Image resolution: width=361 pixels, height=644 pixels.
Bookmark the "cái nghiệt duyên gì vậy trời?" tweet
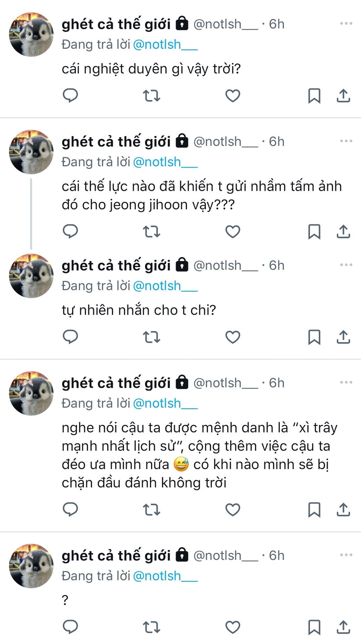pyautogui.click(x=314, y=96)
